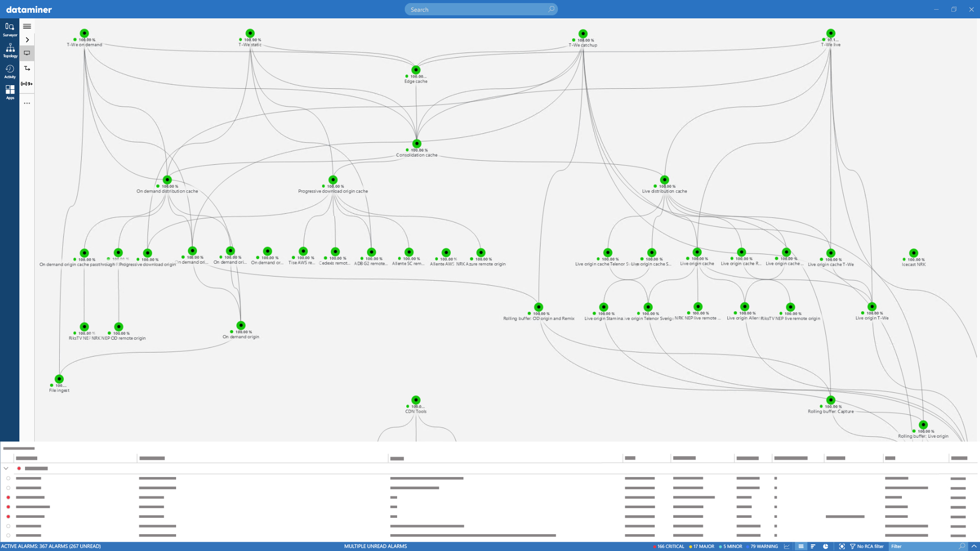The width and height of the screenshot is (980, 551).
Task: Click in the Search field at top
Action: pyautogui.click(x=481, y=10)
